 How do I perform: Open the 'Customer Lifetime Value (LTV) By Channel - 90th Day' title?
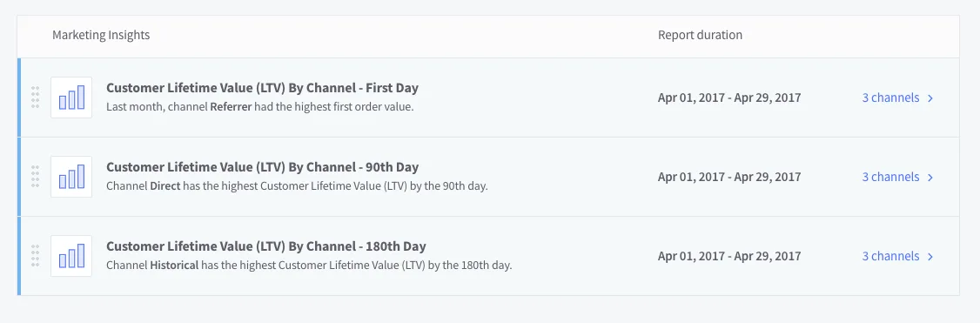(263, 167)
